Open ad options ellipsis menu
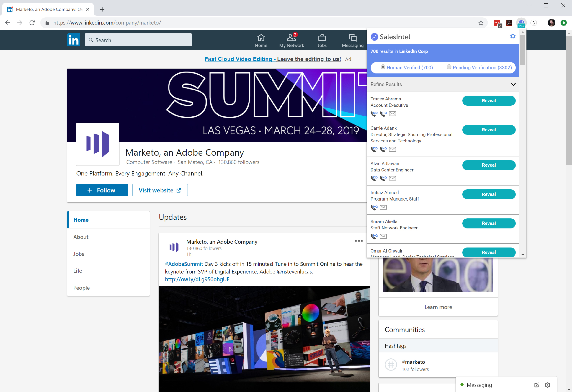 [357, 59]
